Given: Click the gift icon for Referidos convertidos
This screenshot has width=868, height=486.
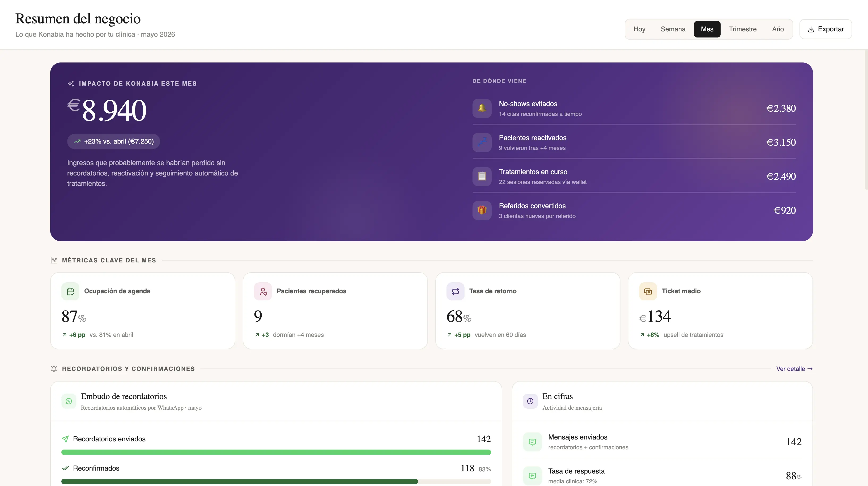Looking at the screenshot, I should click(x=482, y=211).
